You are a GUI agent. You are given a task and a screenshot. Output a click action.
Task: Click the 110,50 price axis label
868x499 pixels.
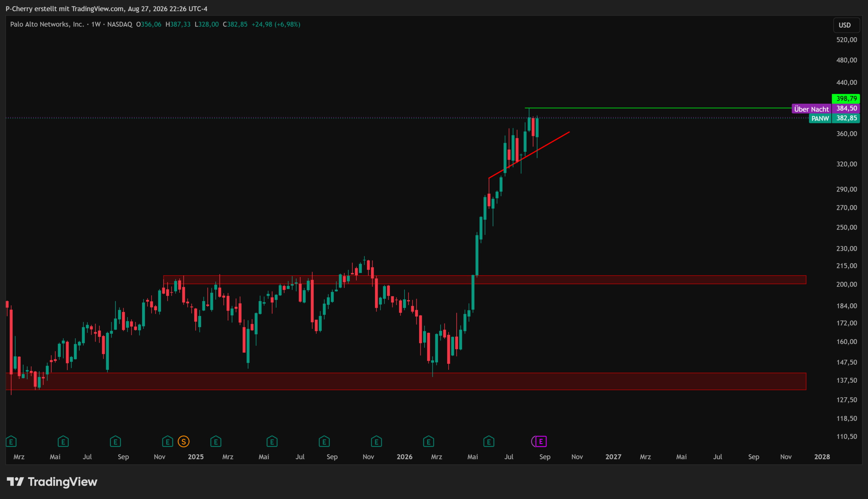pos(846,437)
